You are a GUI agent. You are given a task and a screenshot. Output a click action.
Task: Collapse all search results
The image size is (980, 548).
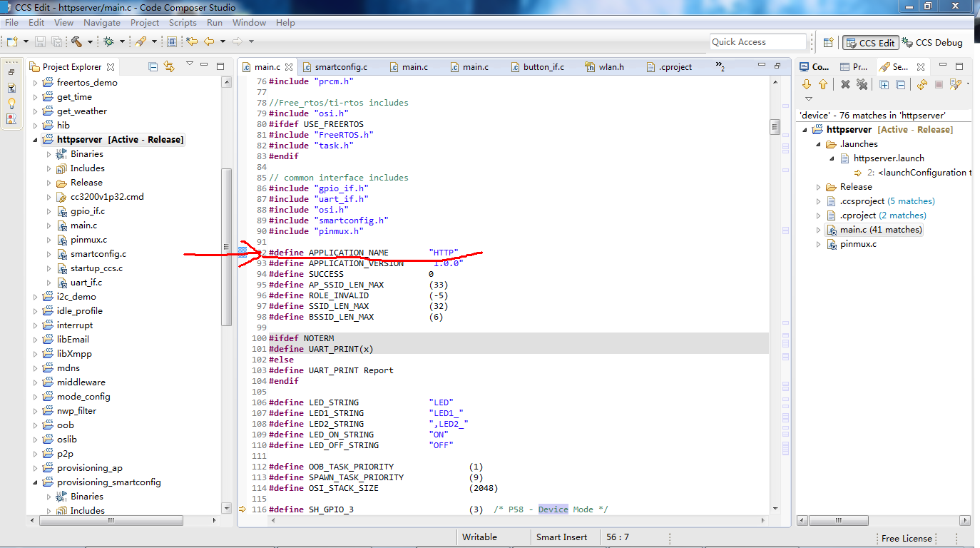click(x=900, y=84)
